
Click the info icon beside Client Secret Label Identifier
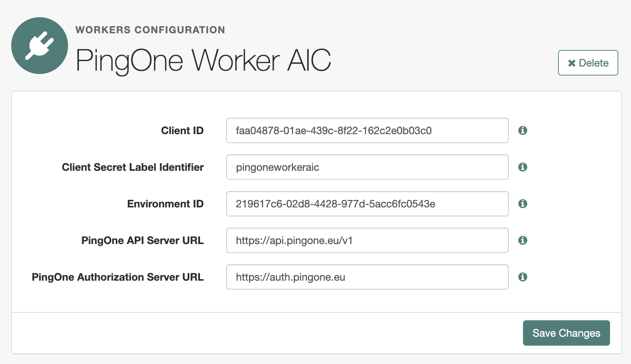523,167
